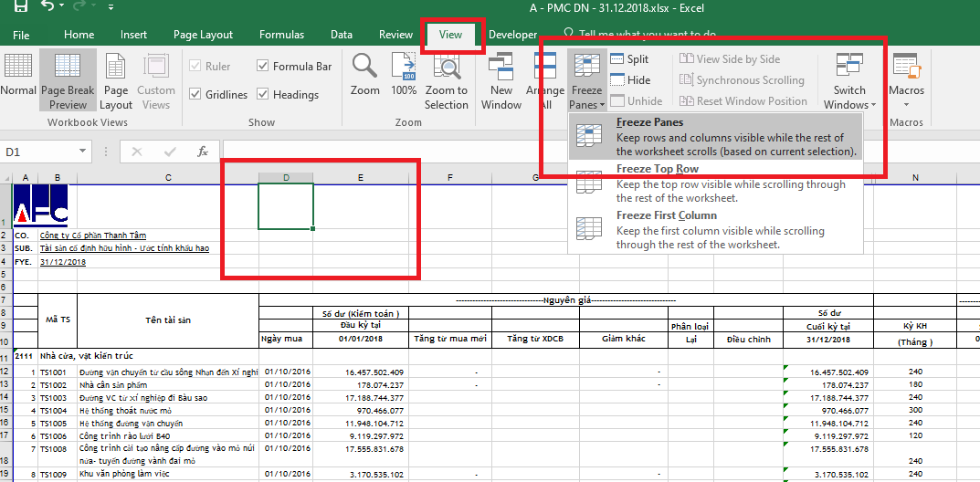The height and width of the screenshot is (482, 980).
Task: Toggle the Formula Bar checkbox
Action: [263, 66]
